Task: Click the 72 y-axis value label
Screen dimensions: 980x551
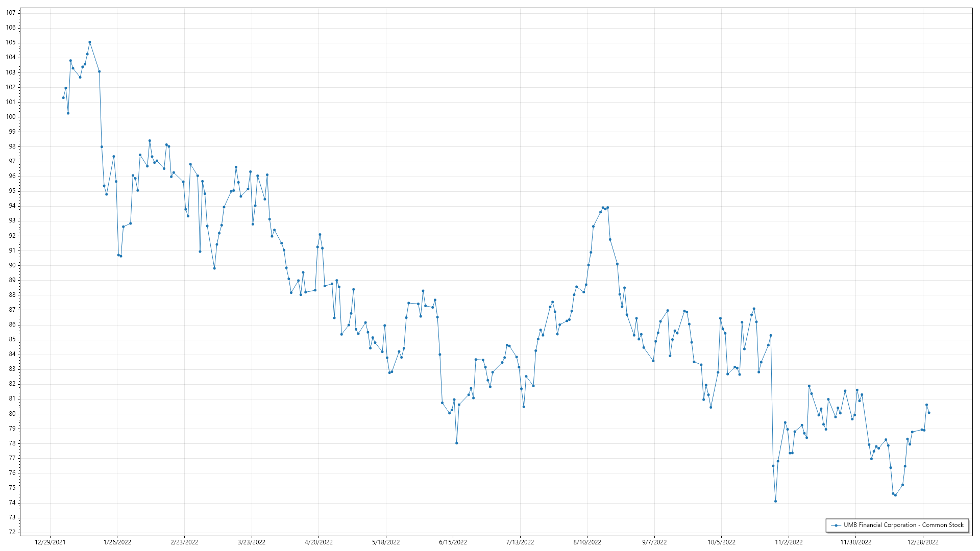Action: click(12, 532)
